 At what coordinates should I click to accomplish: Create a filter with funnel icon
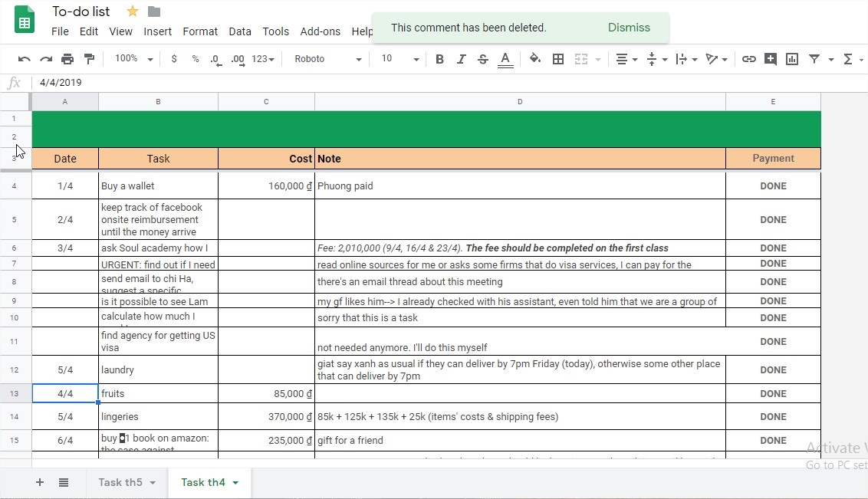click(814, 59)
